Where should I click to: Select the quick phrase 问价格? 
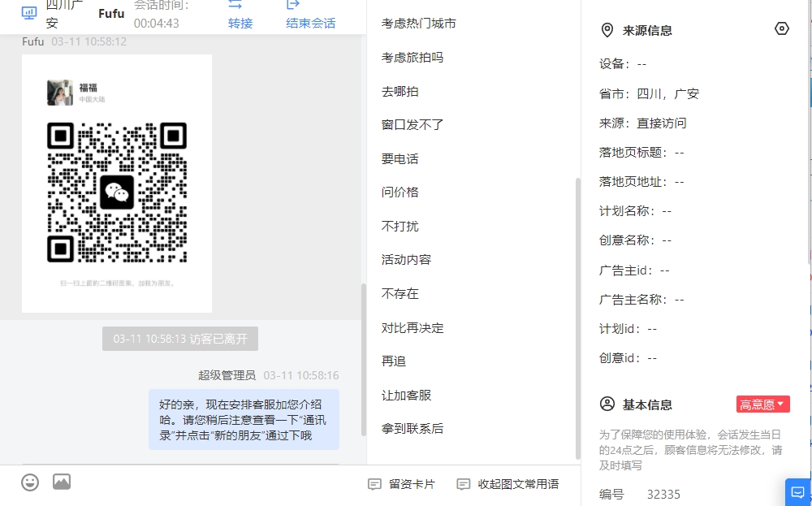click(x=400, y=192)
